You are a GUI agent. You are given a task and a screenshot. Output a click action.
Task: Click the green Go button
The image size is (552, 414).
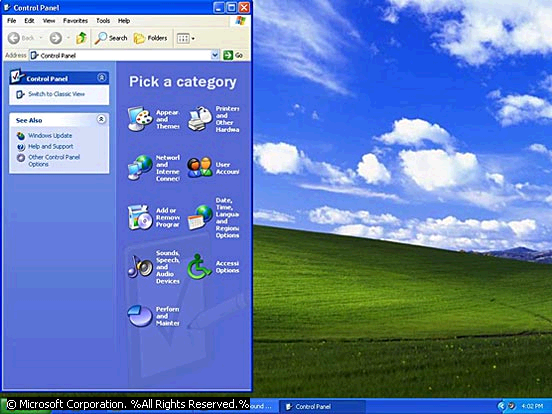click(233, 55)
